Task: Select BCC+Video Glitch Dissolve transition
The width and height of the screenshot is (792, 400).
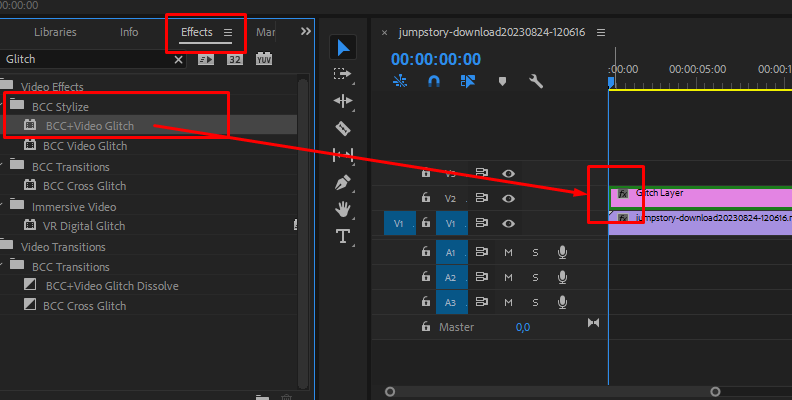Action: 112,286
